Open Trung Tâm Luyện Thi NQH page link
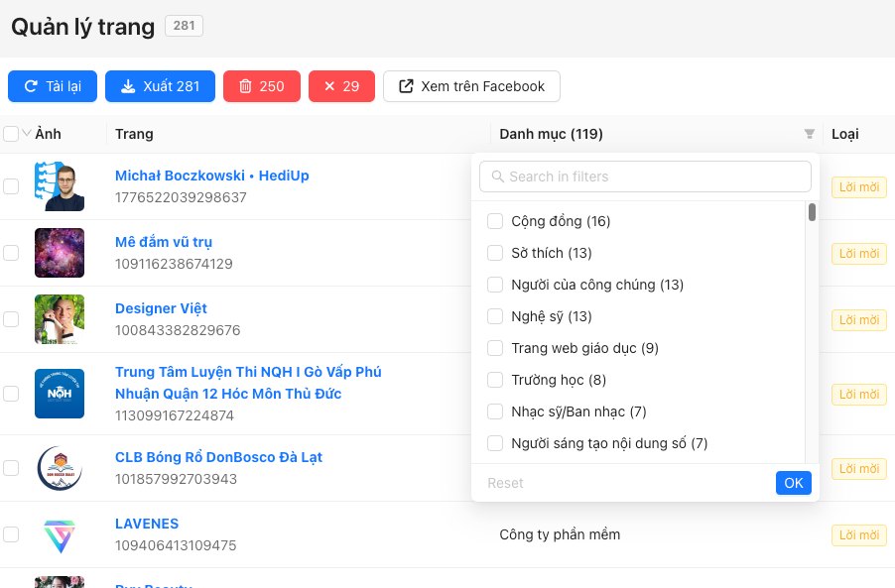This screenshot has height=588, width=895. point(248,383)
